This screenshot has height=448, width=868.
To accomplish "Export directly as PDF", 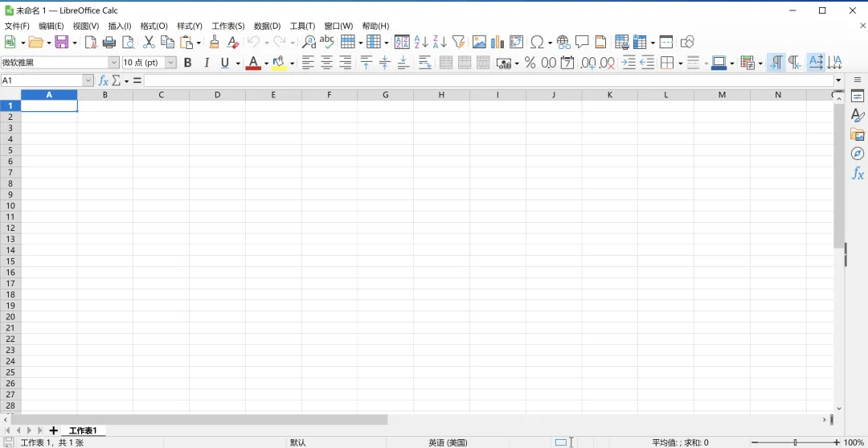I will tap(91, 42).
